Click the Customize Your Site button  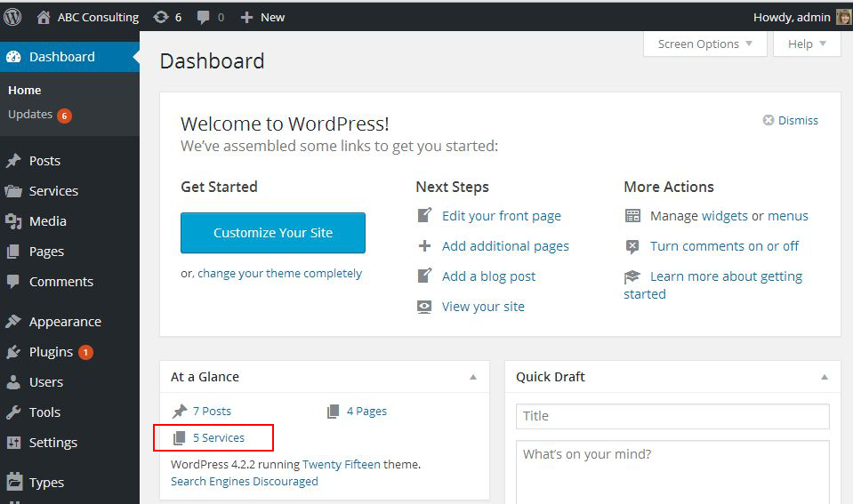273,233
